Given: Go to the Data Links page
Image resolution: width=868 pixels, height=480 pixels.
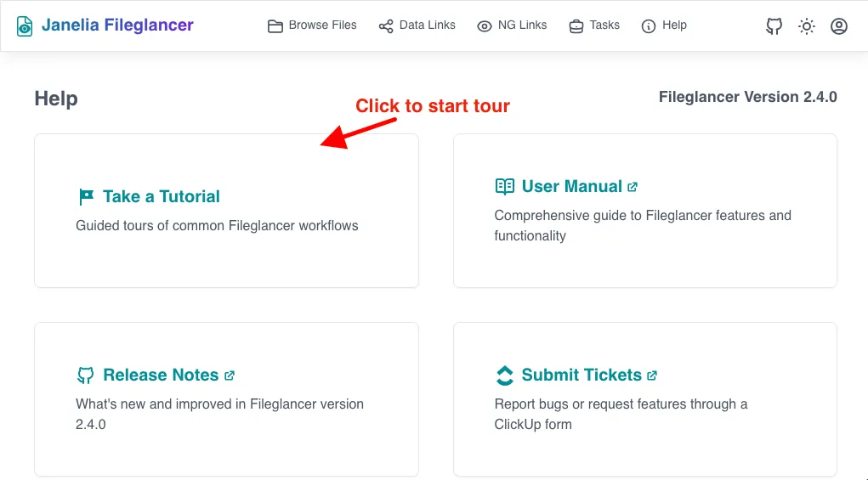Looking at the screenshot, I should coord(417,25).
